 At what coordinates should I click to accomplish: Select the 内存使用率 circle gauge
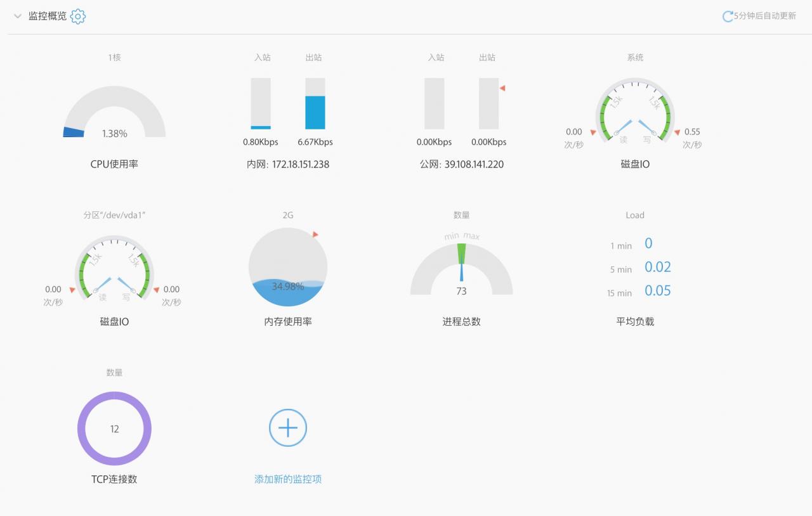[x=288, y=268]
